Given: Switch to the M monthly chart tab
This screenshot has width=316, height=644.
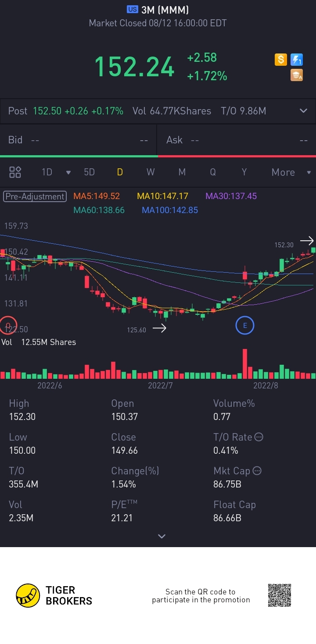Looking at the screenshot, I should click(182, 172).
